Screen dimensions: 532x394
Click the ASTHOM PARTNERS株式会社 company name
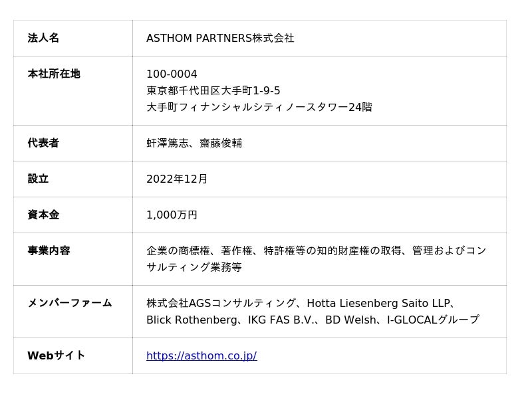pyautogui.click(x=220, y=39)
